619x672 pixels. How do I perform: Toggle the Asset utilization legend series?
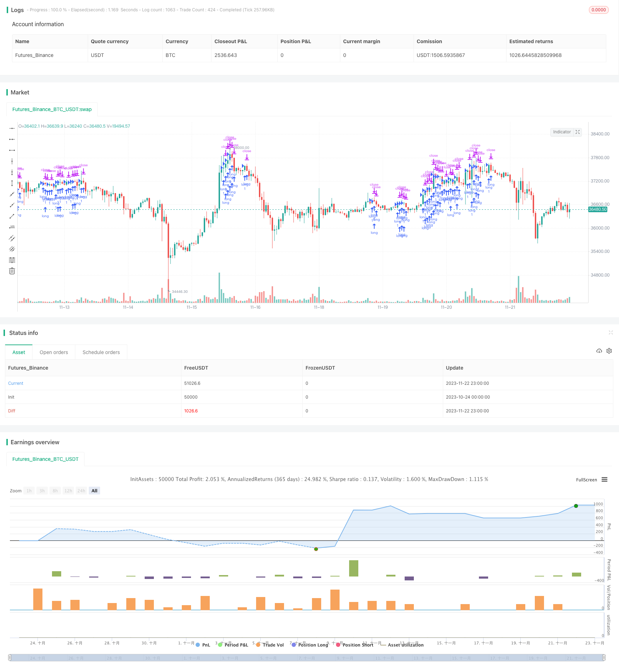coord(402,645)
